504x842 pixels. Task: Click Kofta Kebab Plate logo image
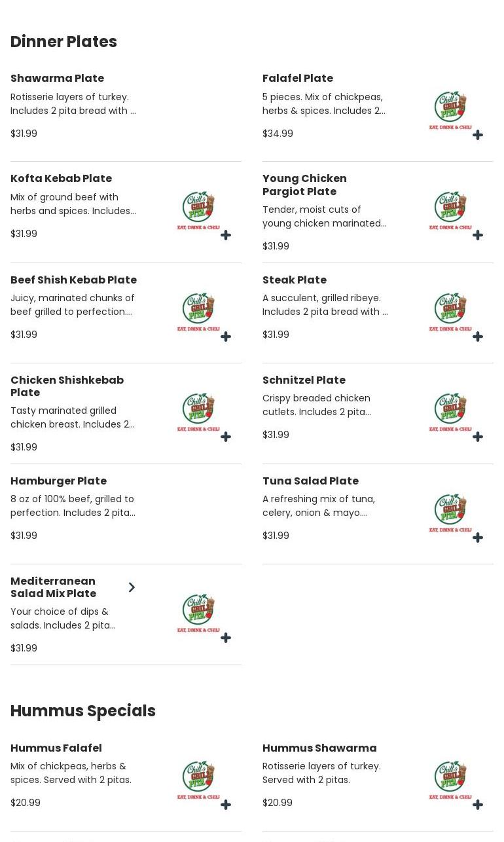[198, 210]
